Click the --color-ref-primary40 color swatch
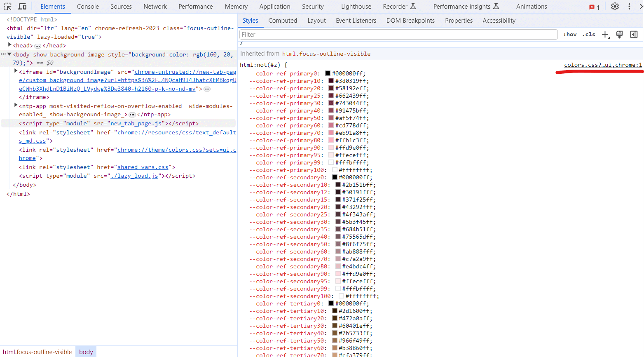The height and width of the screenshot is (357, 644). tap(331, 110)
